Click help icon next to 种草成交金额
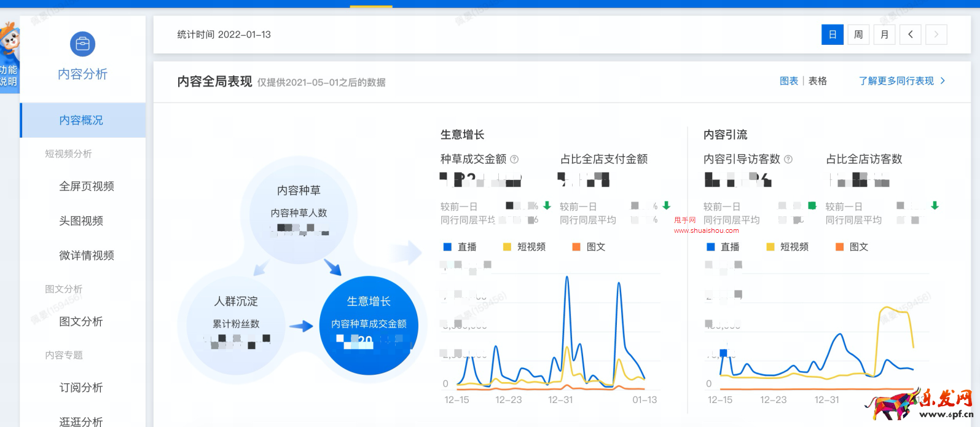980x427 pixels. coord(515,159)
